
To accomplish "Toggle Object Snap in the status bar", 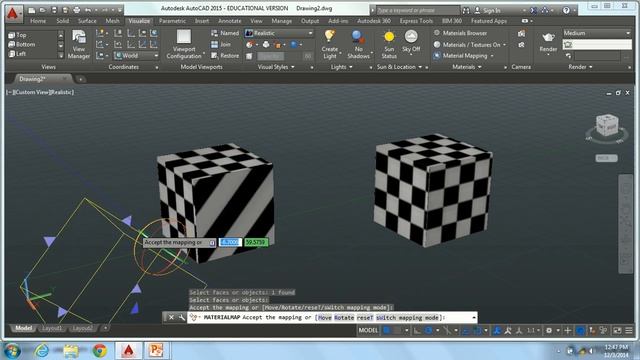I will (x=477, y=330).
